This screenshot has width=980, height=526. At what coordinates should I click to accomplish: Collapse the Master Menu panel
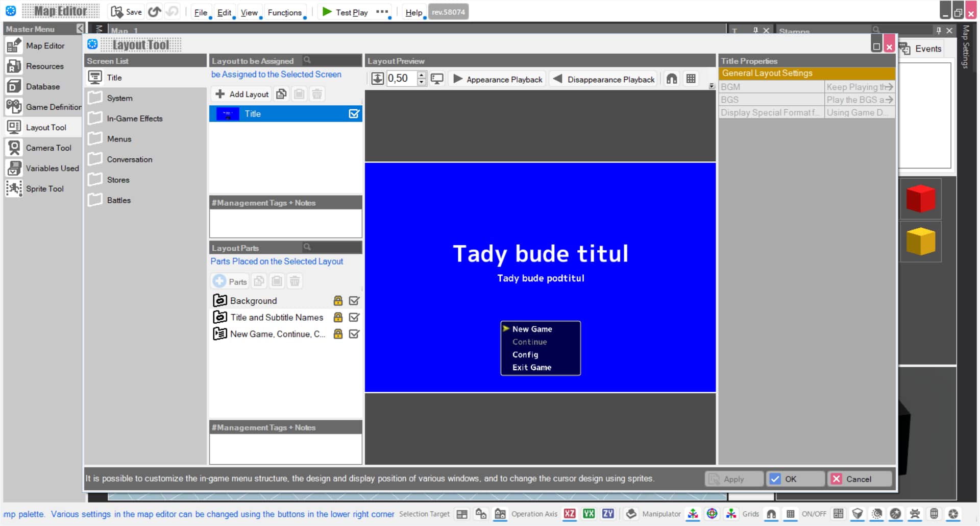[x=80, y=29]
